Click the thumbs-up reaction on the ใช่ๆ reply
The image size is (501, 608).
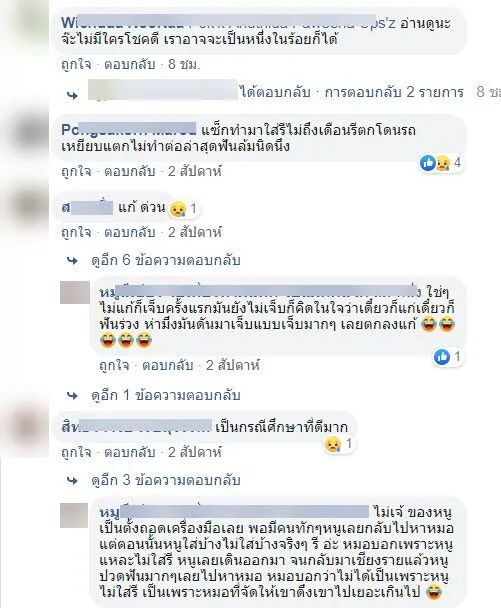coord(442,357)
